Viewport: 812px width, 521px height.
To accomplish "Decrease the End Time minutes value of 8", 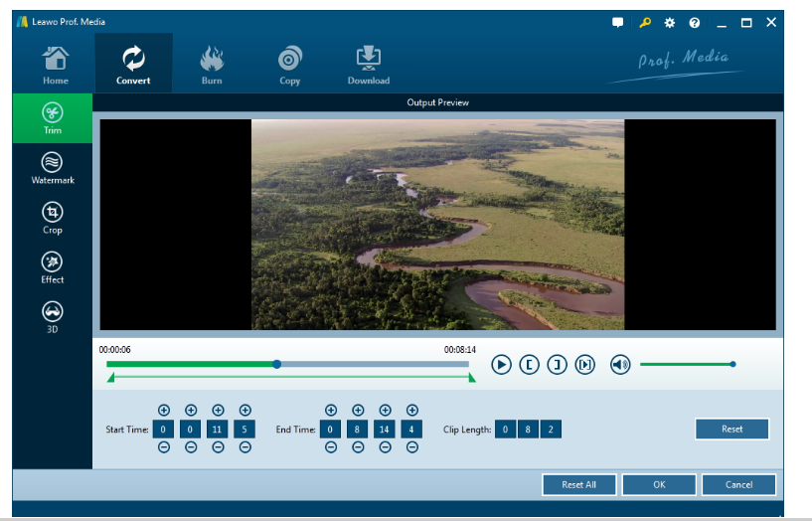I will click(358, 447).
